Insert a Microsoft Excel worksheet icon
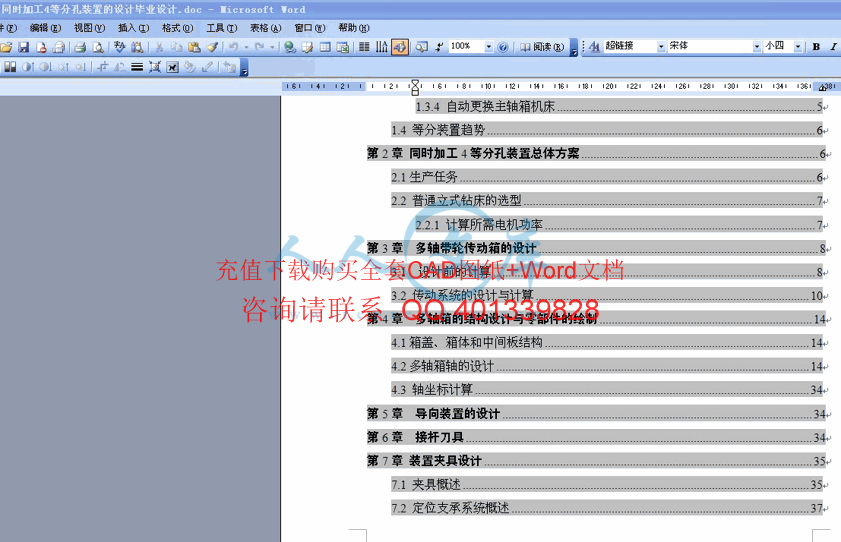The width and height of the screenshot is (841, 542). point(343,47)
